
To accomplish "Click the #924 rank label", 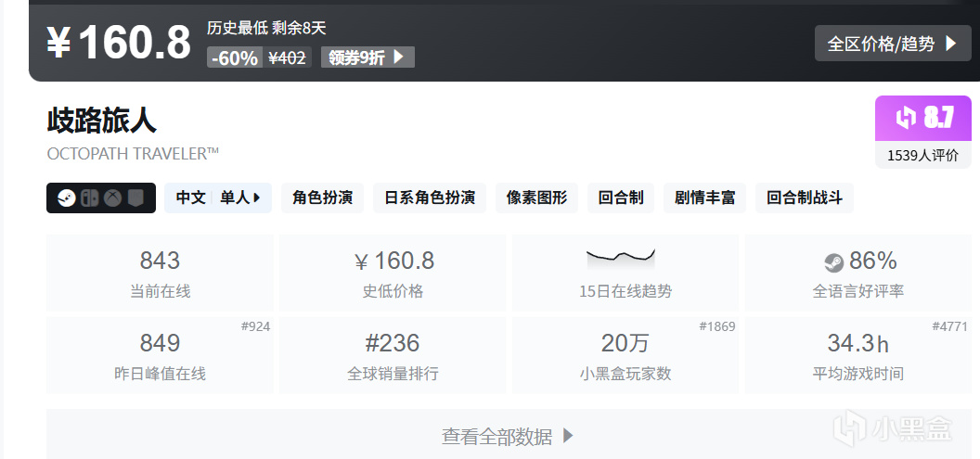I will tap(255, 326).
